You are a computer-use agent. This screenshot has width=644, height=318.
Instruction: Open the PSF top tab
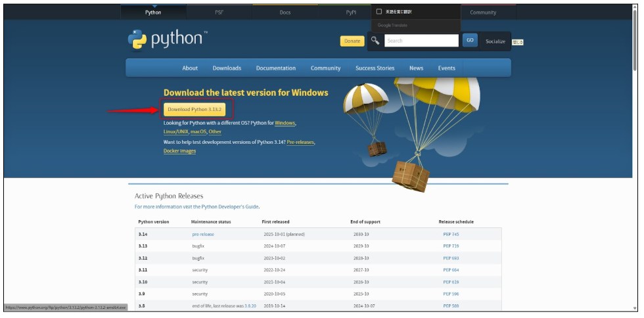click(x=219, y=12)
